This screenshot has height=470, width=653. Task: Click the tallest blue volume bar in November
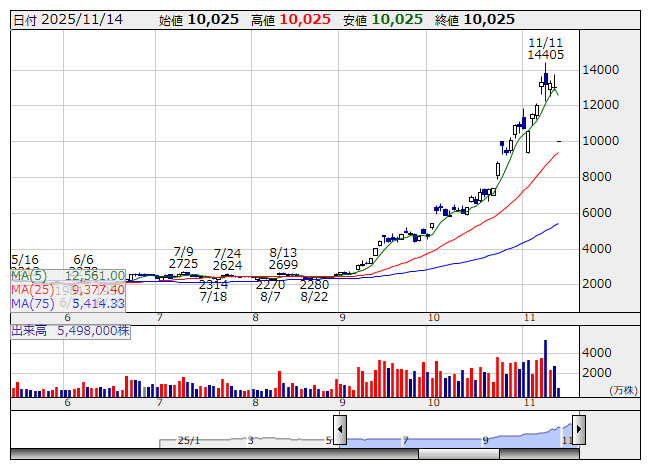545,368
